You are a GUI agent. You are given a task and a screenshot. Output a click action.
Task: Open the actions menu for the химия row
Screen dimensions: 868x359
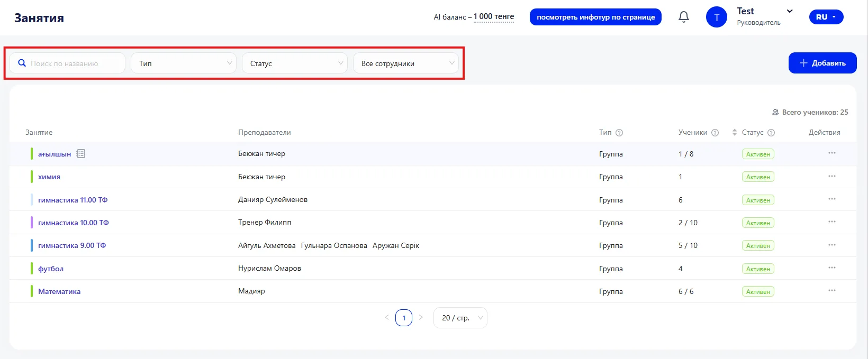[x=832, y=176]
